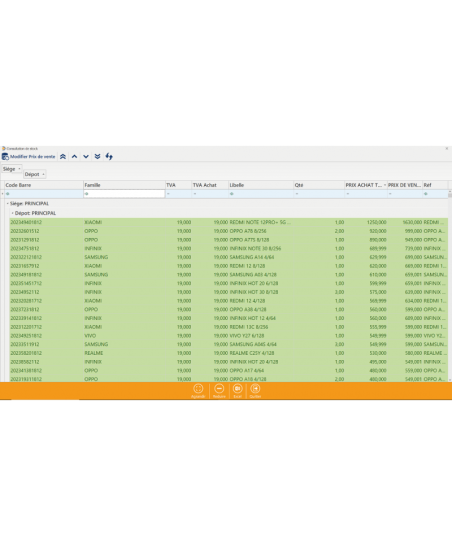Click the VIVO family cell

(124, 336)
